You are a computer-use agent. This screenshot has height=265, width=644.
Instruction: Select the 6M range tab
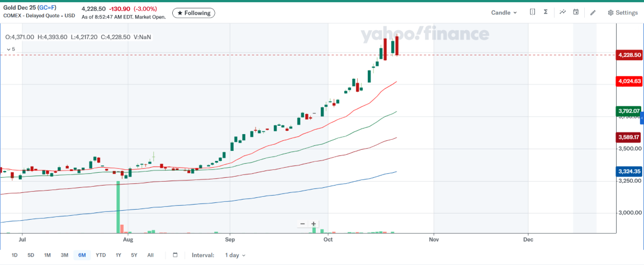click(x=82, y=255)
